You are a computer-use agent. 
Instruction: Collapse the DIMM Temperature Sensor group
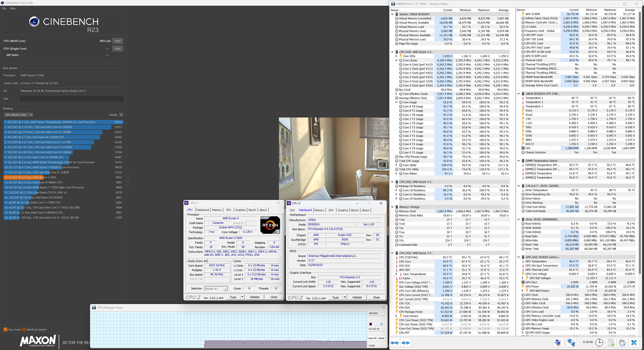[519, 161]
